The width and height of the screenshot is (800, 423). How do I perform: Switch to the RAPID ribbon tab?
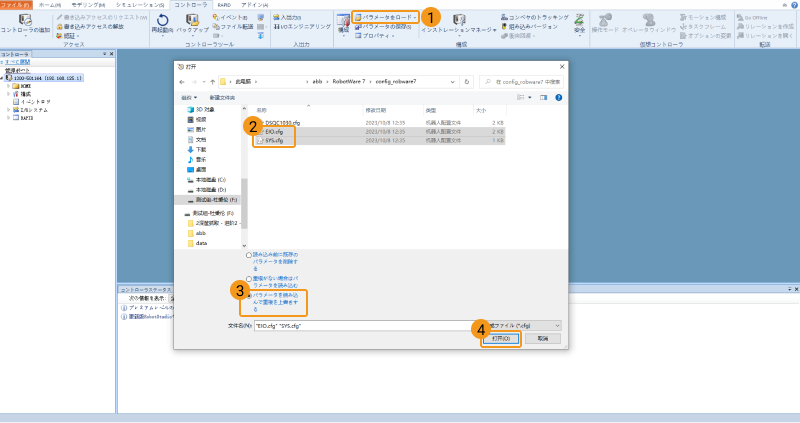pos(225,5)
